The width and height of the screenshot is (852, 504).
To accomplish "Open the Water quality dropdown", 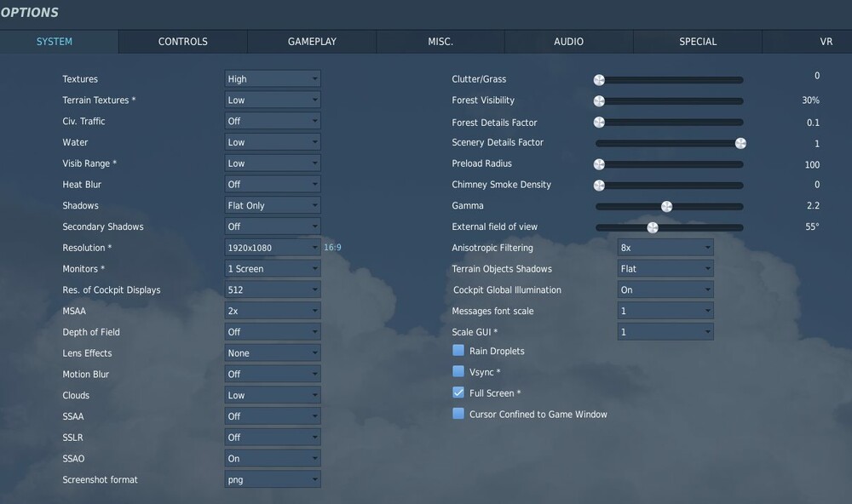I will point(273,142).
